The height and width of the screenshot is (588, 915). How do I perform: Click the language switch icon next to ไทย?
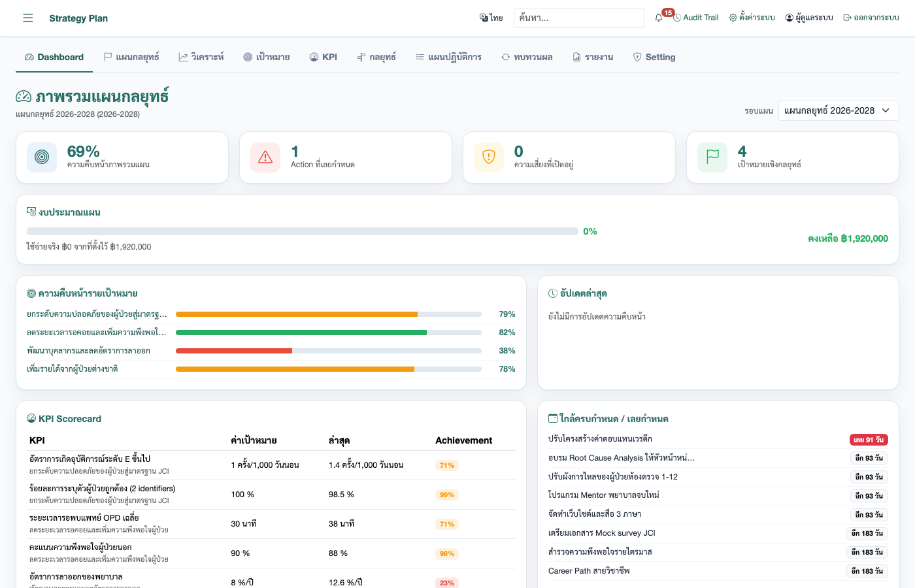[484, 18]
